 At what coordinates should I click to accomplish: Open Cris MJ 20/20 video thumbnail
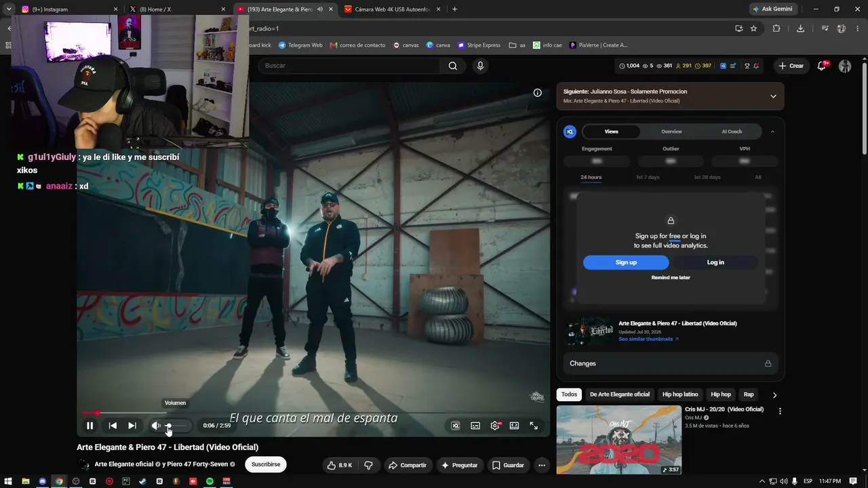[619, 440]
